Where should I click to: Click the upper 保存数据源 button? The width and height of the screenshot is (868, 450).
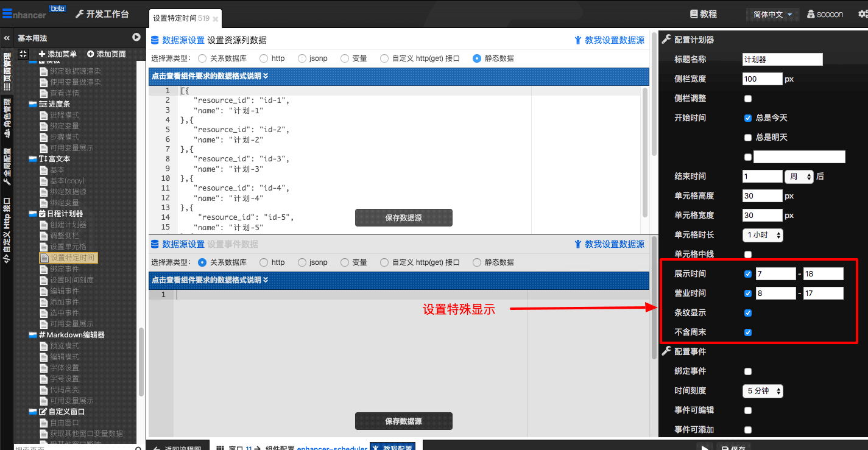[x=403, y=218]
